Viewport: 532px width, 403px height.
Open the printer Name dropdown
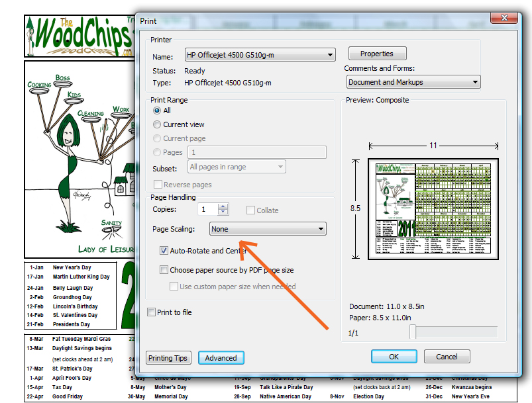coord(260,55)
